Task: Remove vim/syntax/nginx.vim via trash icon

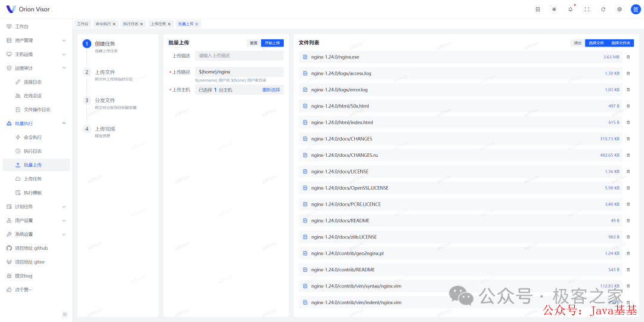Action: (x=628, y=286)
